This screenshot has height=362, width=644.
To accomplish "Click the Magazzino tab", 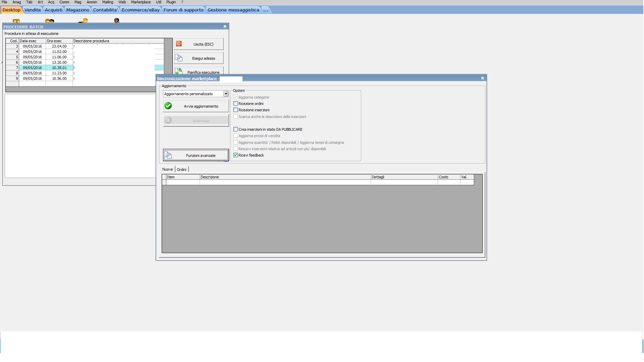I will point(77,10).
